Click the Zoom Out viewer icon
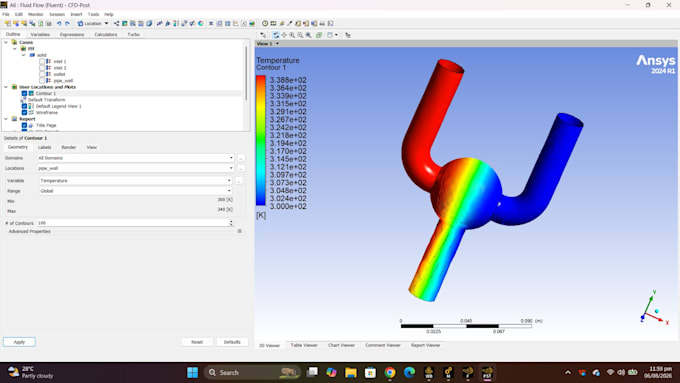The height and width of the screenshot is (383, 680). click(x=300, y=35)
